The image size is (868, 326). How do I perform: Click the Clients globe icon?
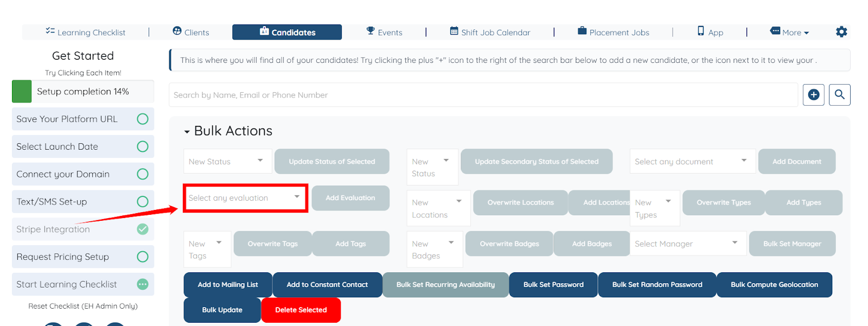177,31
